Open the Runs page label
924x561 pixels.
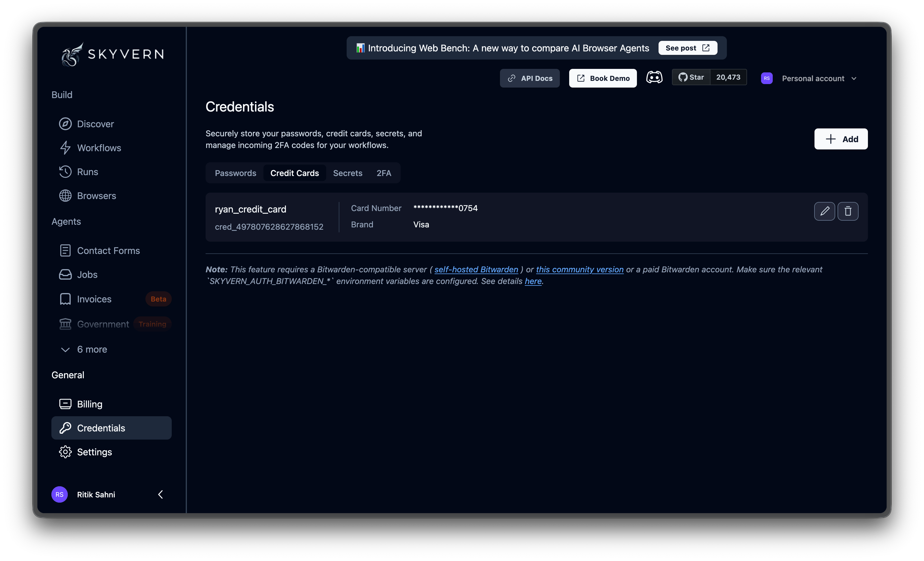87,172
